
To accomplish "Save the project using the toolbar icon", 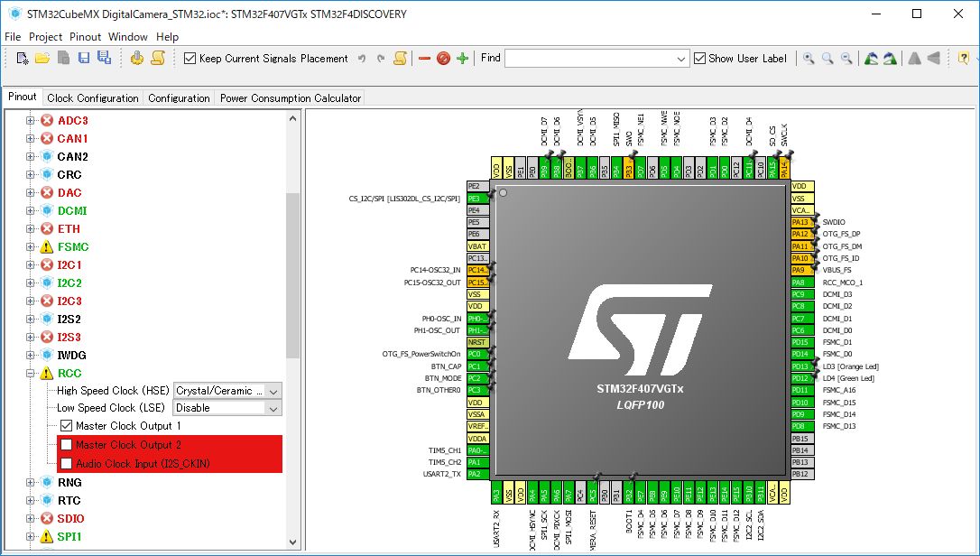I will pyautogui.click(x=82, y=57).
